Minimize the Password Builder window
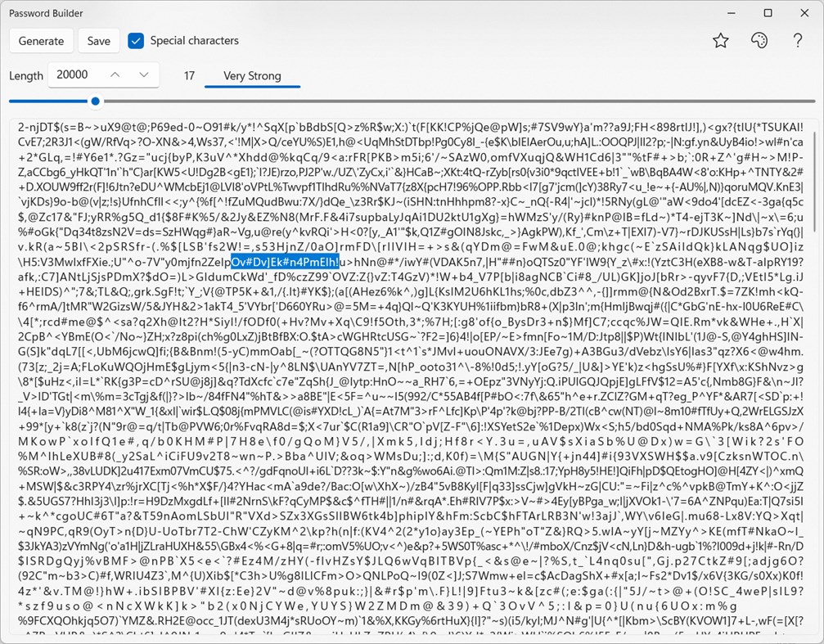Image resolution: width=824 pixels, height=644 pixels. 731,13
